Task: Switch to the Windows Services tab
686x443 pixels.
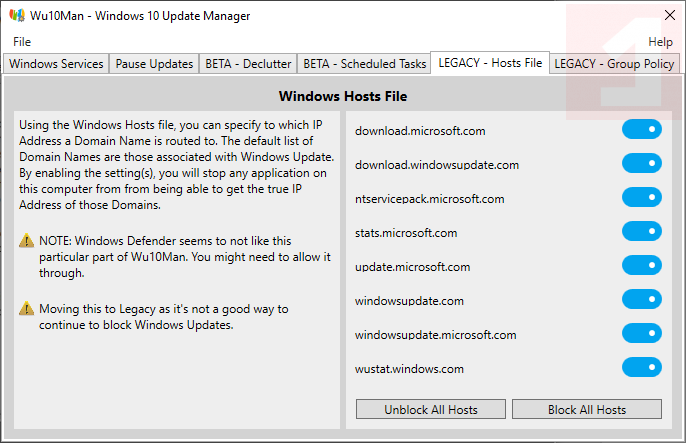Action: 56,64
